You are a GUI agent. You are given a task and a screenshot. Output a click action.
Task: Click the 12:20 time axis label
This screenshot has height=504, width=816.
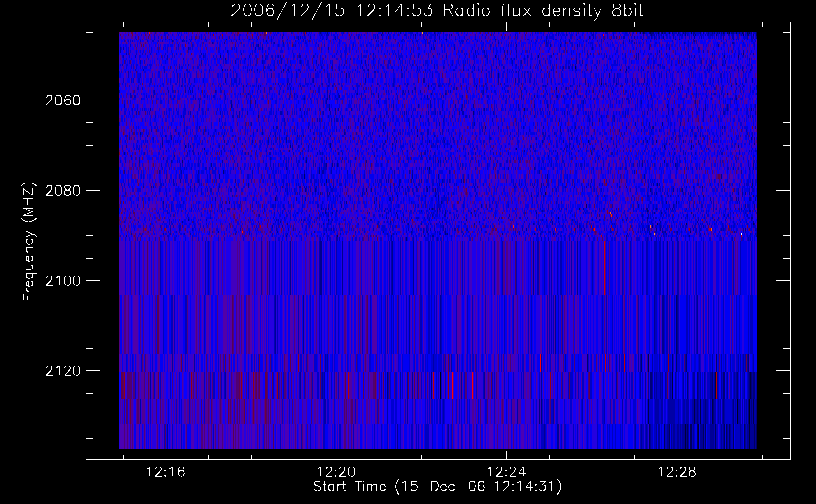pos(336,472)
